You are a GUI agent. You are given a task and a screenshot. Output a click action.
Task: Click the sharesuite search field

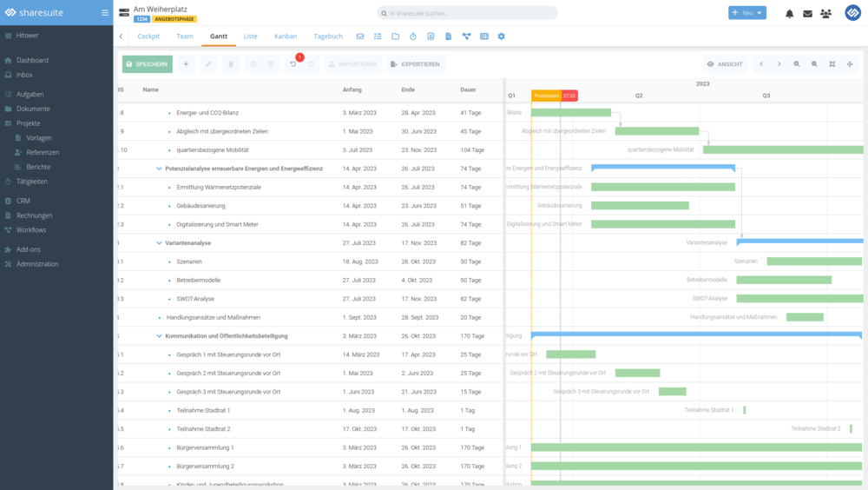tap(469, 13)
